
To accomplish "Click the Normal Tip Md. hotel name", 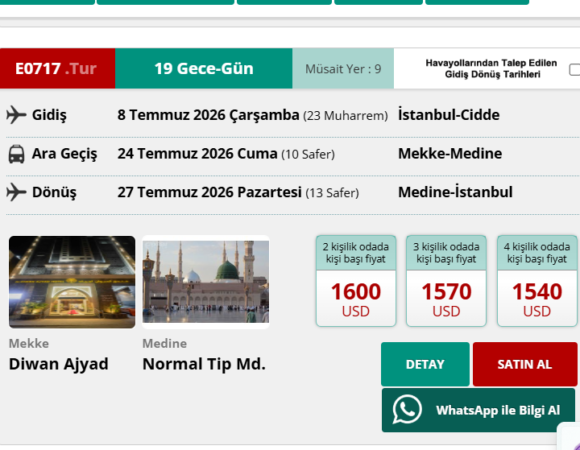I will pyautogui.click(x=204, y=364).
